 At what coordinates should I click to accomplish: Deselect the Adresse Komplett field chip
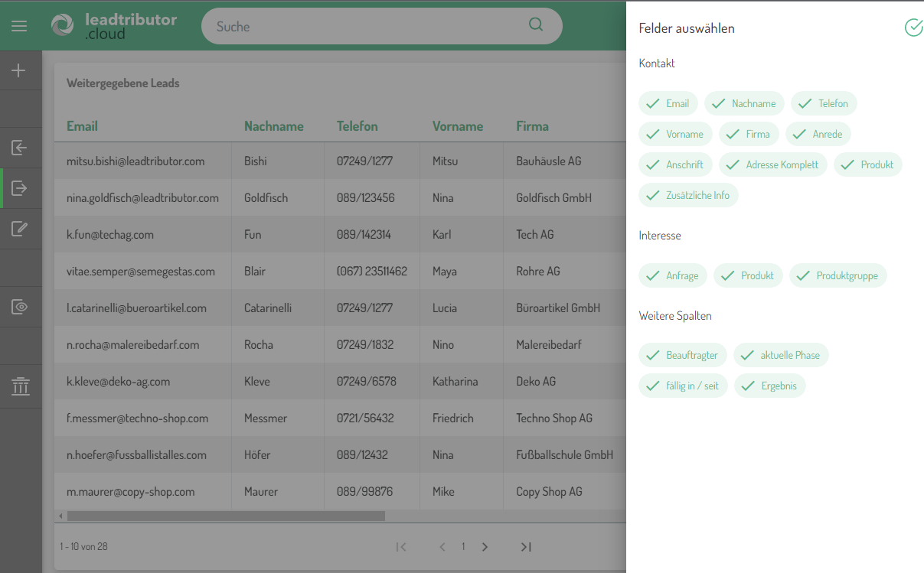(772, 164)
